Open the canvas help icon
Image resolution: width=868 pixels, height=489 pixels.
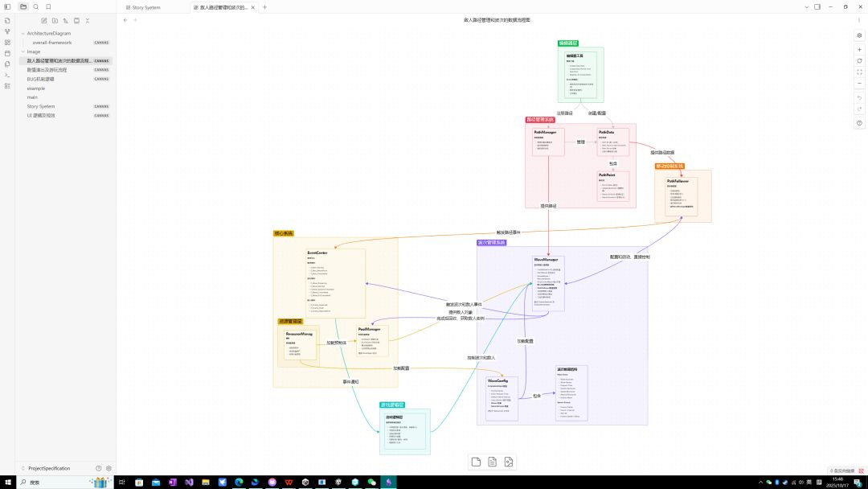pos(859,123)
